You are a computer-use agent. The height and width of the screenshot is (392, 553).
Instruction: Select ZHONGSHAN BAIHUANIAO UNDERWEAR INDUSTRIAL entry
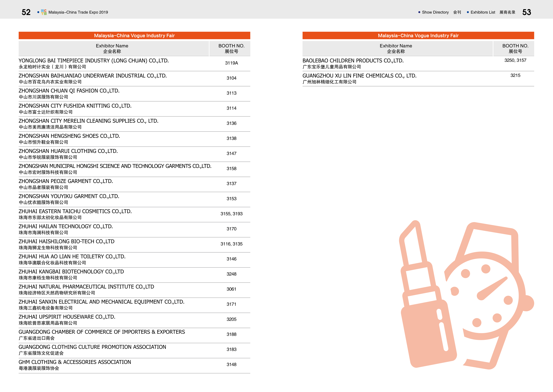93,79
